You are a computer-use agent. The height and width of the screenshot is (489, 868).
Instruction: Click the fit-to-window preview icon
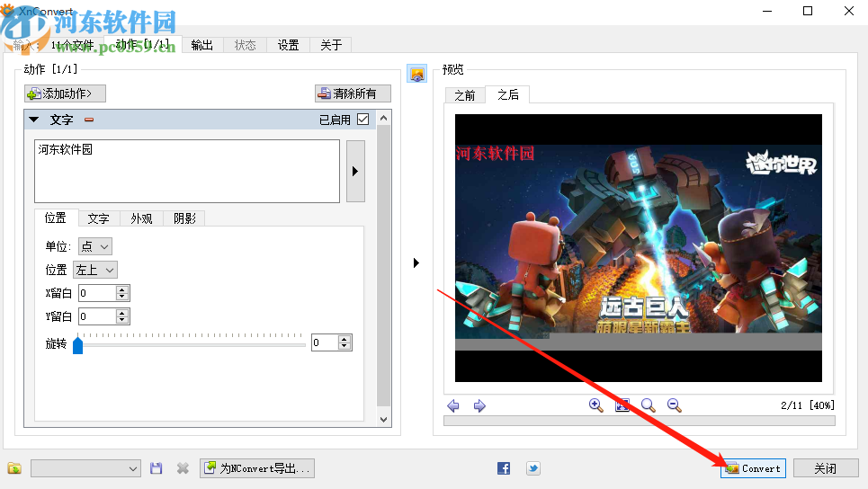pos(622,405)
